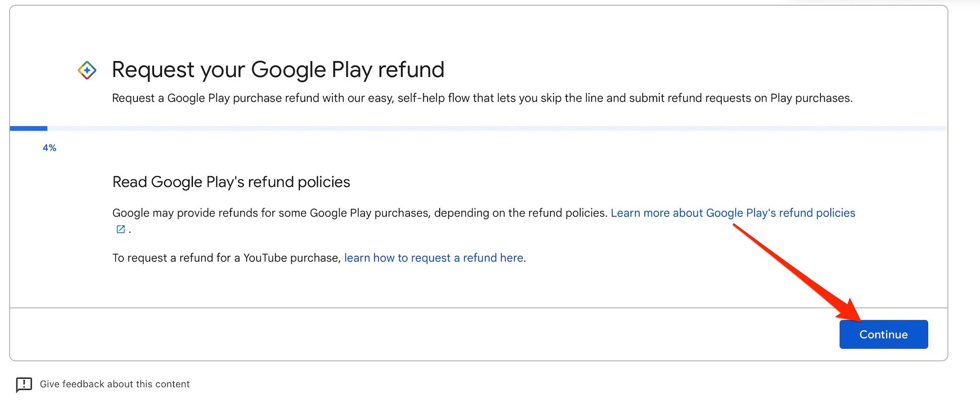Open the external link icon after refund policies

pyautogui.click(x=121, y=229)
